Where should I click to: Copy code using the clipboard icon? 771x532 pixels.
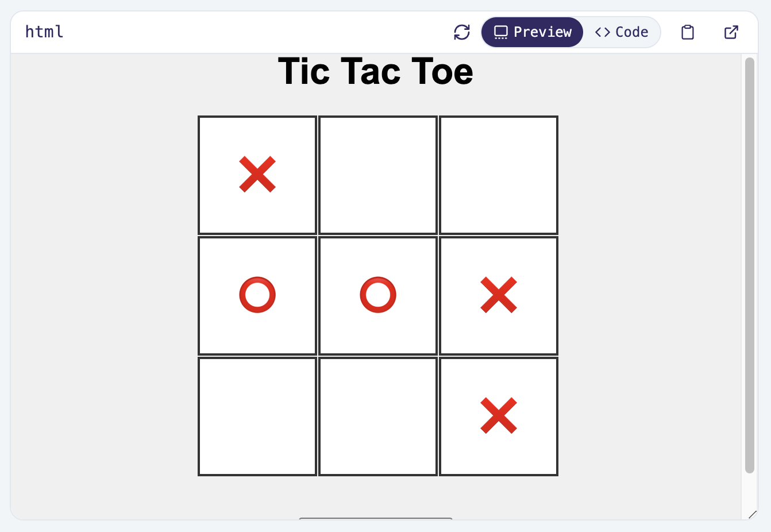687,32
